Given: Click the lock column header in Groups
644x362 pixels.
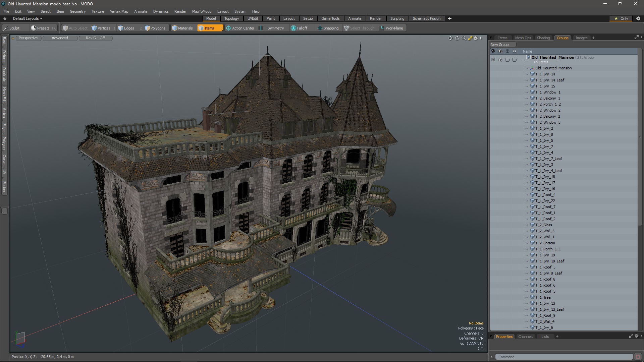Looking at the screenshot, I should pos(515,51).
